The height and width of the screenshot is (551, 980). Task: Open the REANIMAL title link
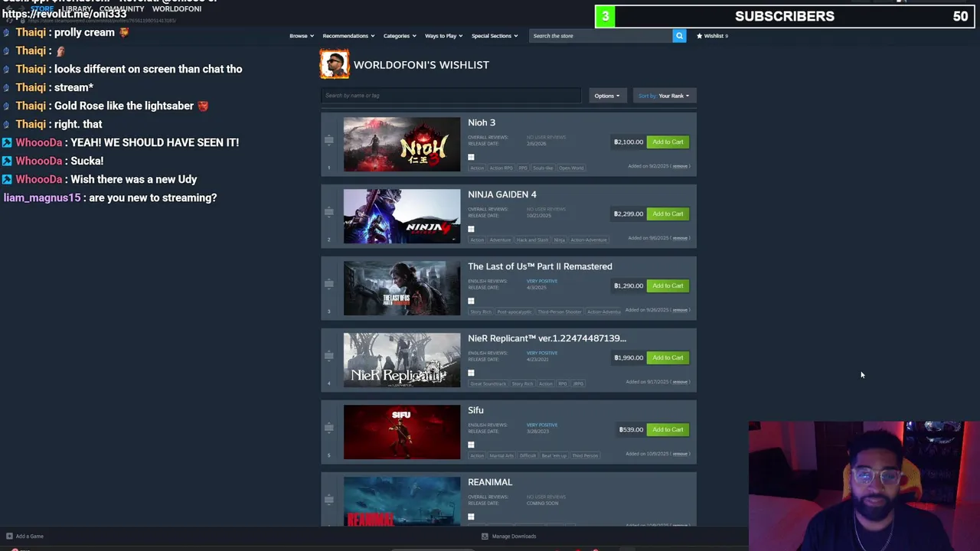(x=490, y=482)
